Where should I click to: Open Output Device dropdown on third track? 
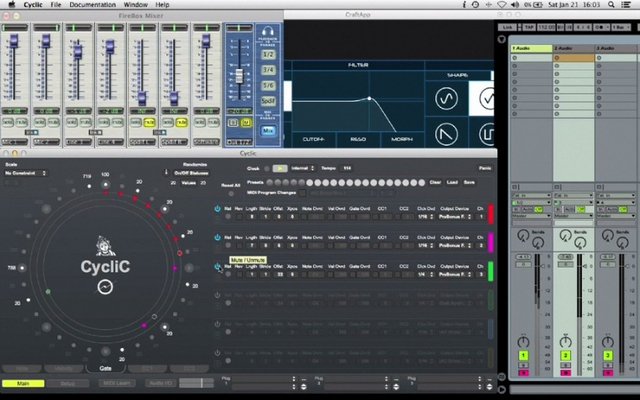455,274
